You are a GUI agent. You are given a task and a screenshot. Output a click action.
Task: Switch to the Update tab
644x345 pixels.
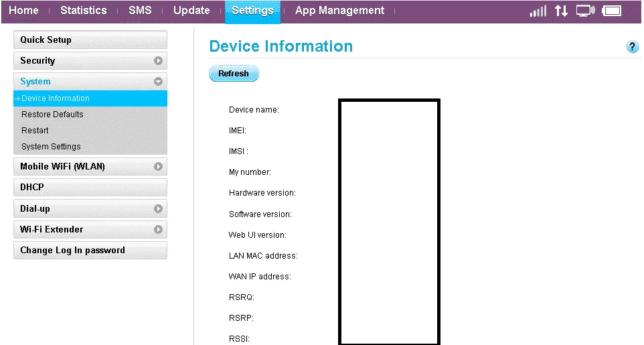191,11
